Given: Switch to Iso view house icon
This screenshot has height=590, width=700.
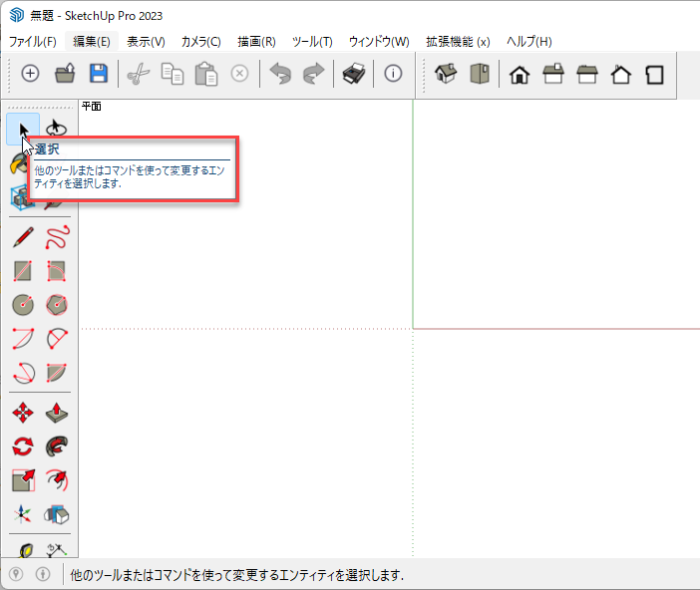Looking at the screenshot, I should tap(446, 74).
